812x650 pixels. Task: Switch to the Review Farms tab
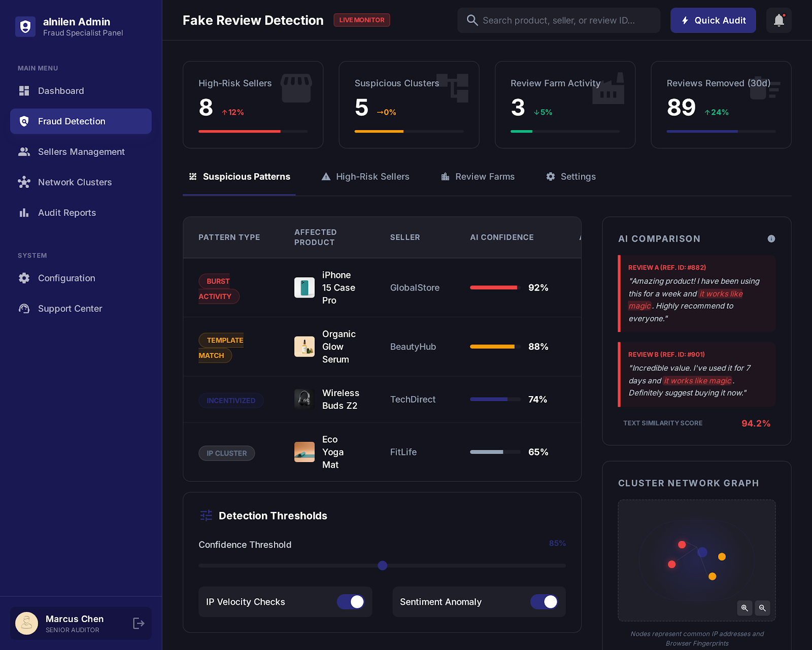click(485, 176)
